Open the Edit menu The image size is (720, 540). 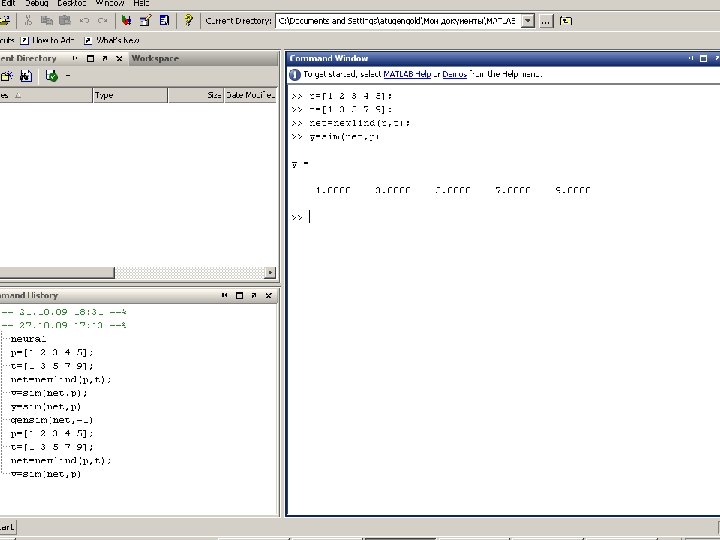point(7,3)
